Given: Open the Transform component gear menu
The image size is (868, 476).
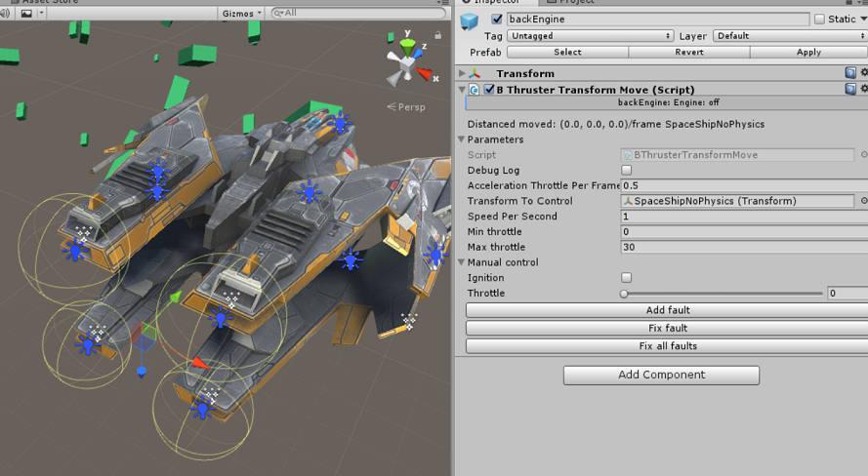Looking at the screenshot, I should pos(863,72).
